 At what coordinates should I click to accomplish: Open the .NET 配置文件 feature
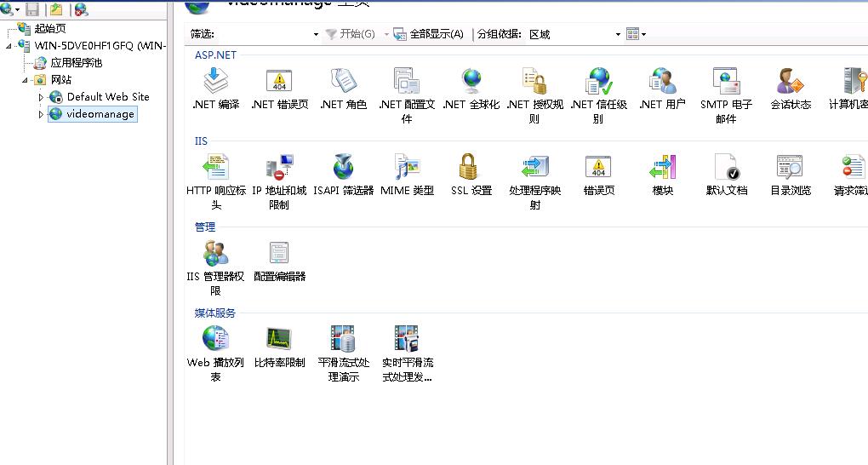tap(407, 95)
